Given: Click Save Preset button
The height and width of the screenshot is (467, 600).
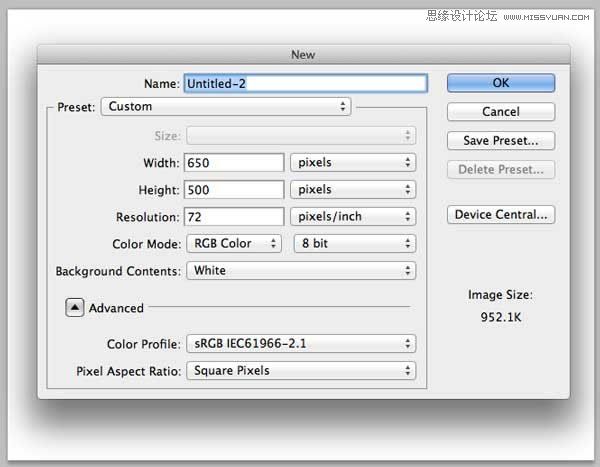Looking at the screenshot, I should click(x=500, y=141).
